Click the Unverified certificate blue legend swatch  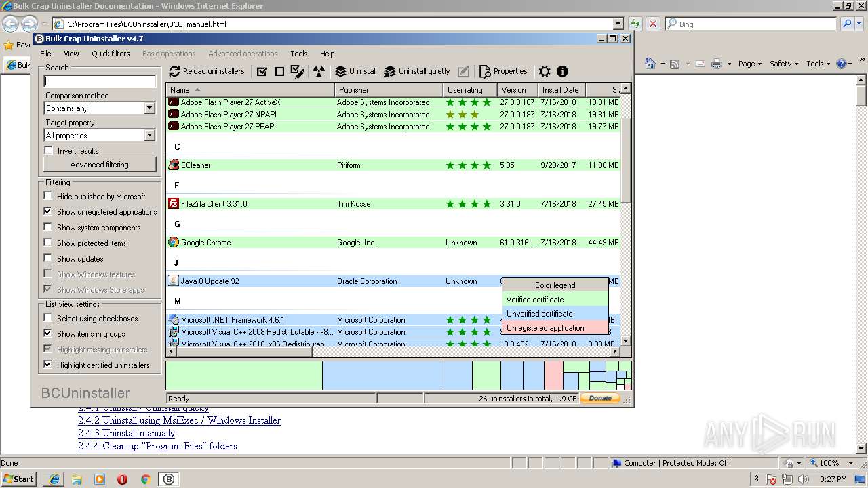pyautogui.click(x=555, y=314)
